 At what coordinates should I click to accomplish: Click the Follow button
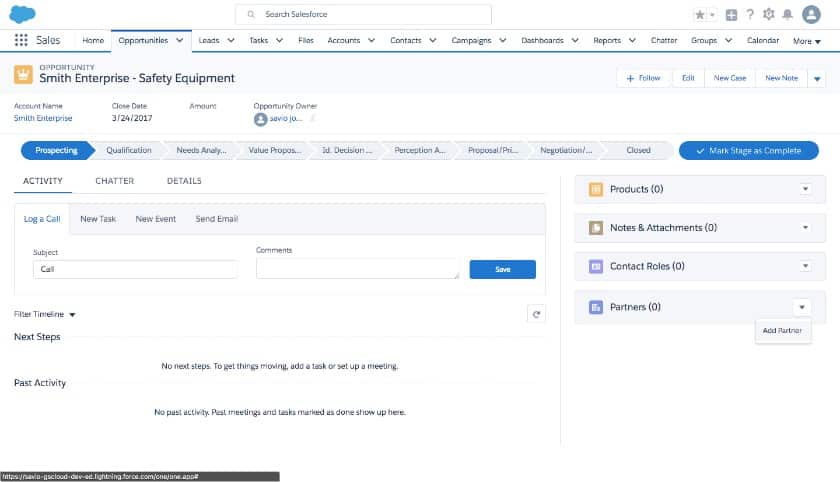[x=643, y=78]
